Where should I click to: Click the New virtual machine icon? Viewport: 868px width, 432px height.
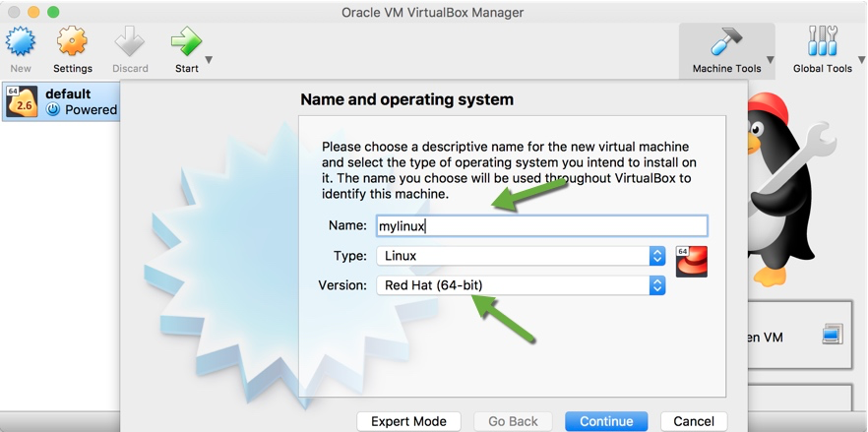click(x=21, y=42)
